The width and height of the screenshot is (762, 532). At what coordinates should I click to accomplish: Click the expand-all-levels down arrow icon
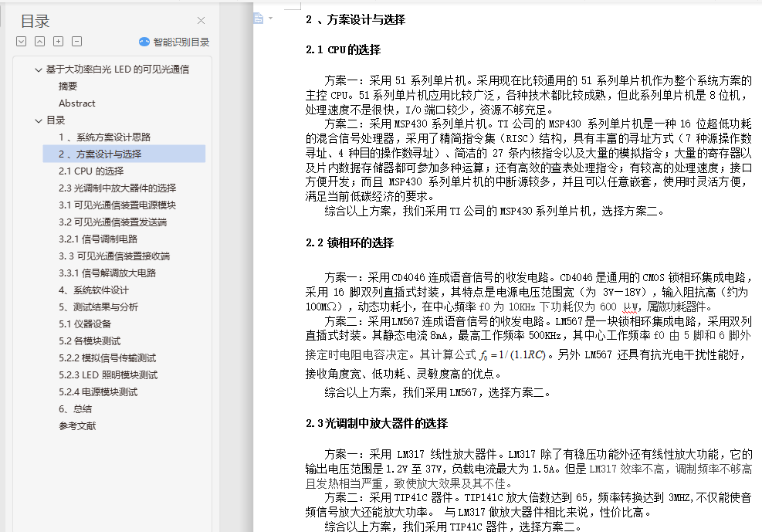[x=22, y=41]
